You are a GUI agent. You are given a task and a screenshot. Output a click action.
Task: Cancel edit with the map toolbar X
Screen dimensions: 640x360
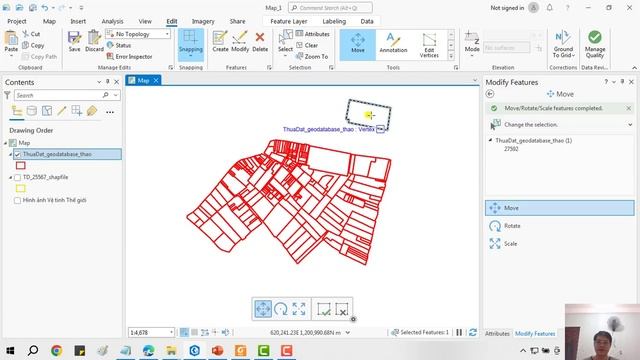(x=342, y=309)
